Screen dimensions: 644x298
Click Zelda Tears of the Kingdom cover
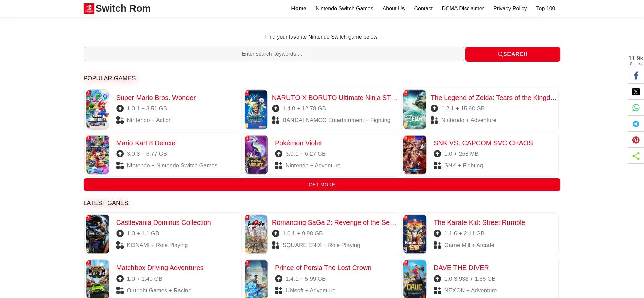(415, 109)
